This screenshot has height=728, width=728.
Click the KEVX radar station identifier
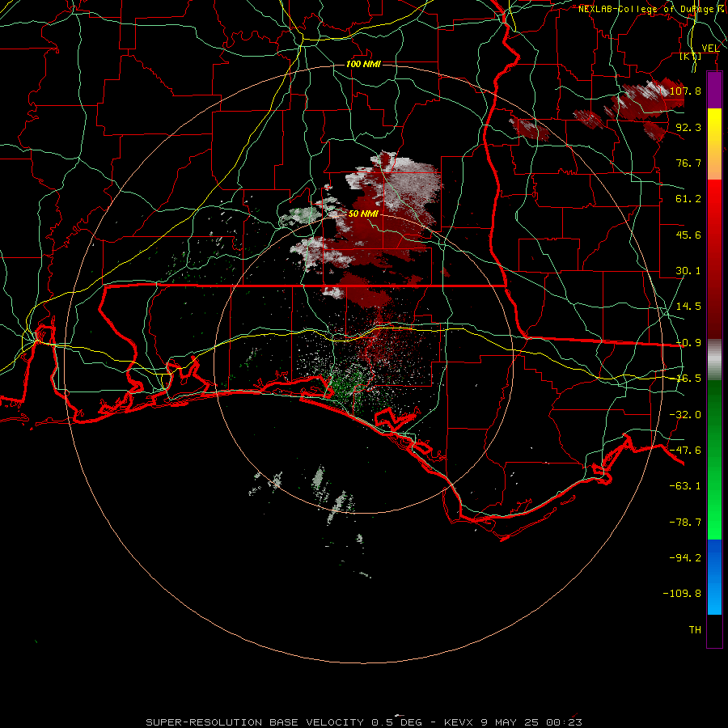(x=459, y=722)
